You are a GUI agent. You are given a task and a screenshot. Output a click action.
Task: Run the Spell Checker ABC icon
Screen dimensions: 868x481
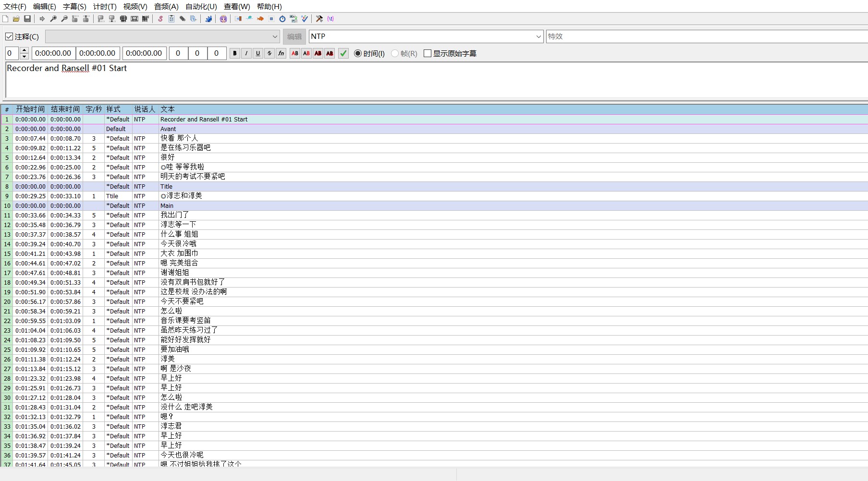305,19
